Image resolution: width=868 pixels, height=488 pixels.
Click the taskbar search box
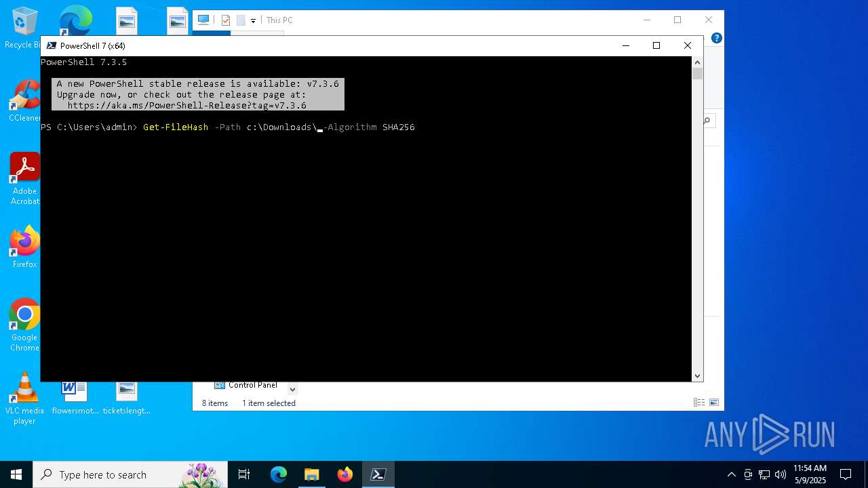pos(130,474)
